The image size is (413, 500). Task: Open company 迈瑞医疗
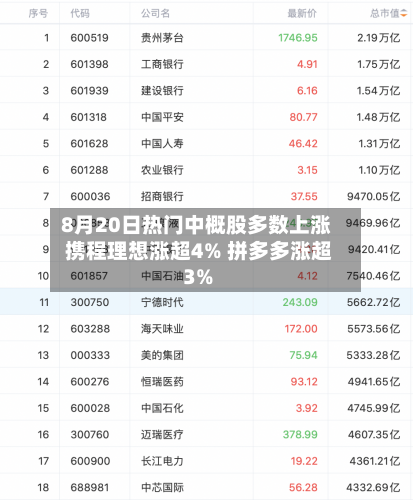tap(162, 435)
